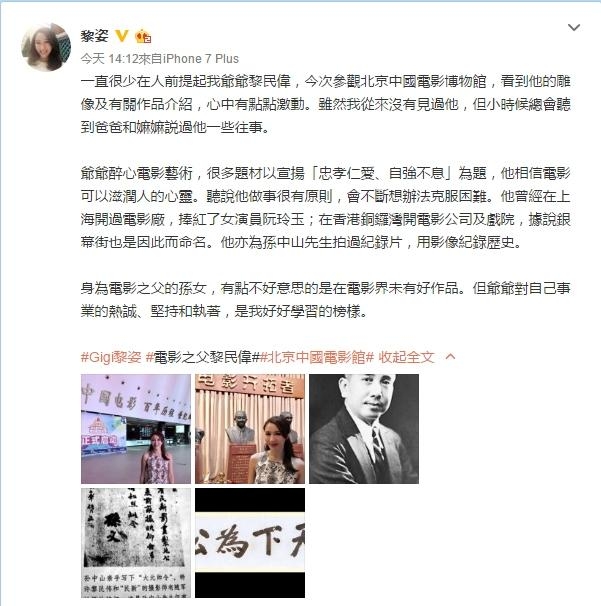
Task: Open the post options chevron menu
Action: [574, 27]
